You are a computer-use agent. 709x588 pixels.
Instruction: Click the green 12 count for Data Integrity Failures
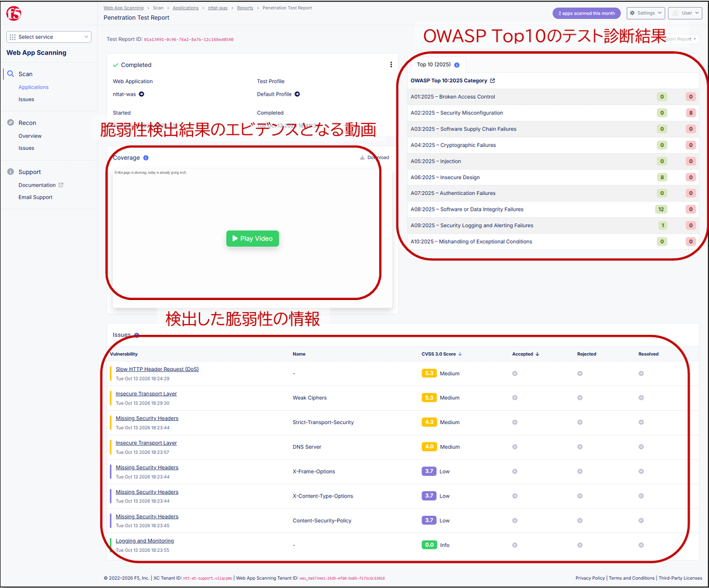click(661, 210)
